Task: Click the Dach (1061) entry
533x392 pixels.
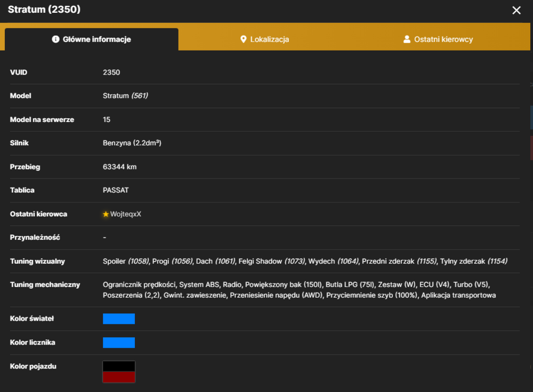Action: (215, 261)
